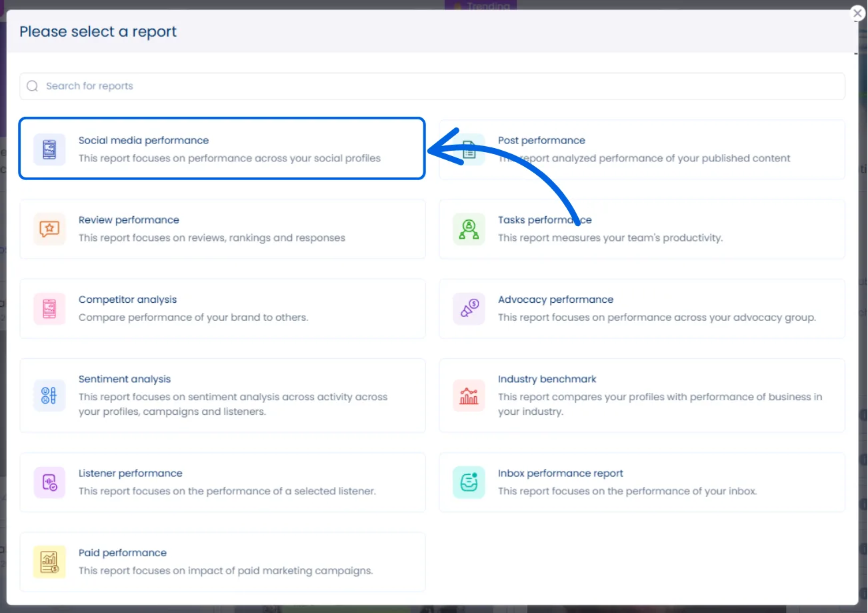This screenshot has height=613, width=868.
Task: Select the Paid performance report icon
Action: (x=48, y=562)
